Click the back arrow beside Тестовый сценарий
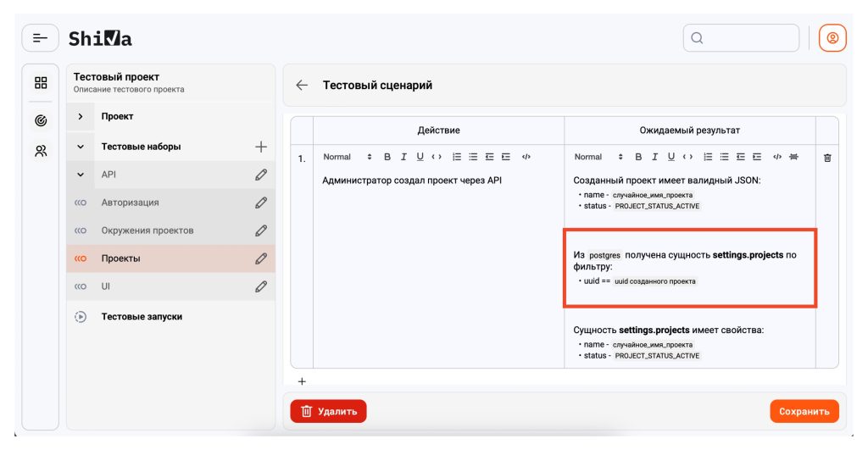Viewport: 868px width, 450px height. point(302,86)
